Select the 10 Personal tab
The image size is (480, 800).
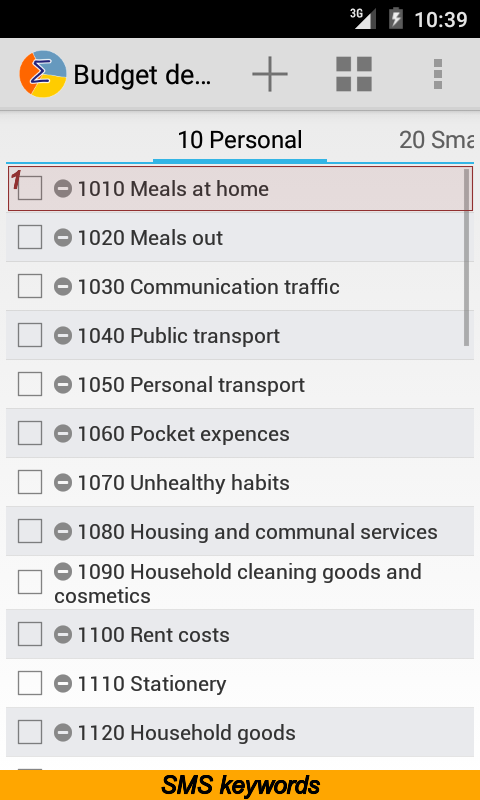240,140
